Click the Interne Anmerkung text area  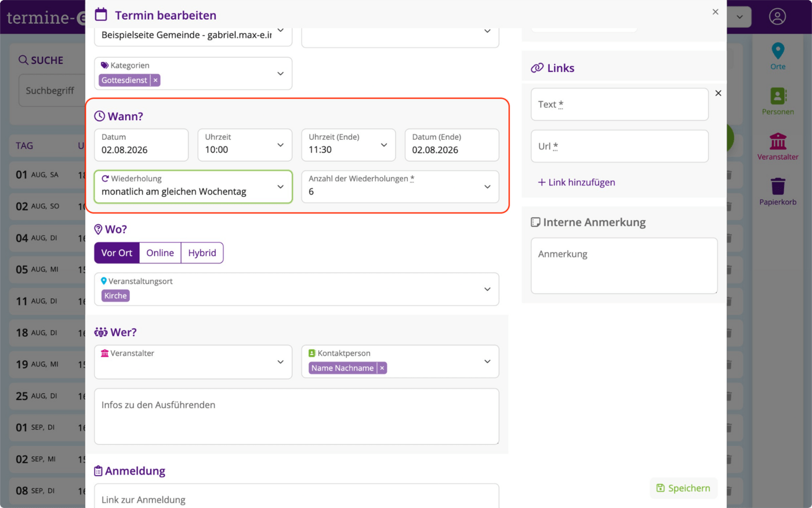(624, 266)
